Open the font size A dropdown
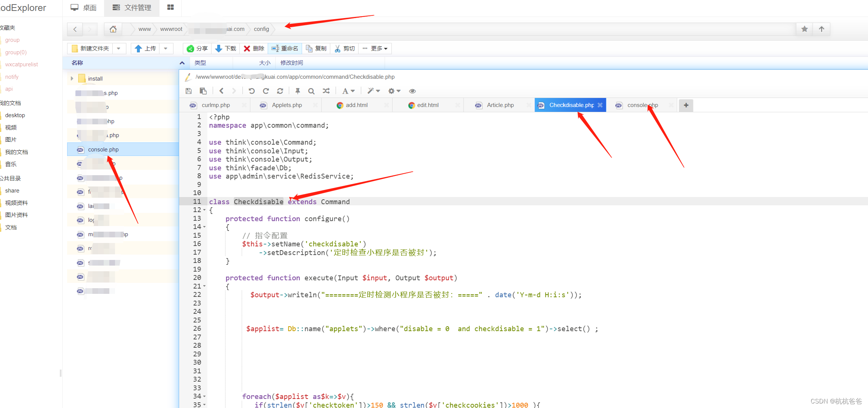This screenshot has width=868, height=408. 348,91
